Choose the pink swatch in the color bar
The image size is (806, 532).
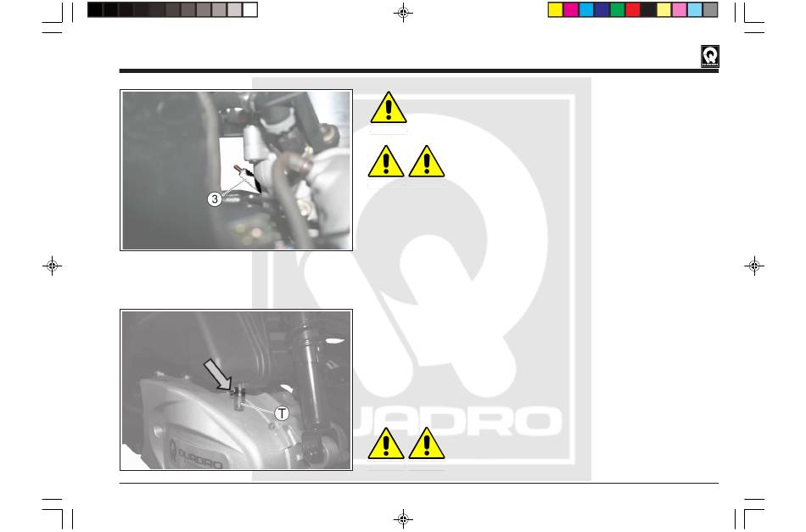tap(679, 10)
